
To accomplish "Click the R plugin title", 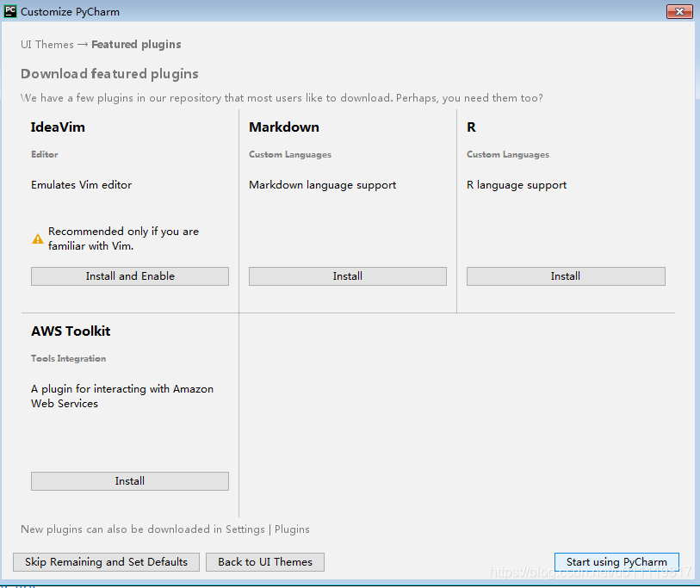I will pos(472,127).
